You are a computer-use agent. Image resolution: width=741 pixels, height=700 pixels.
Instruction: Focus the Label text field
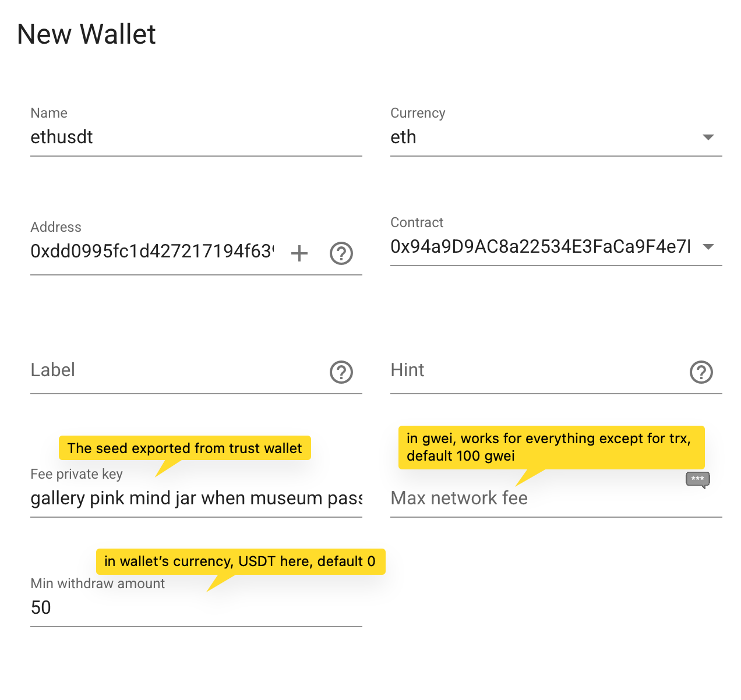click(x=175, y=371)
